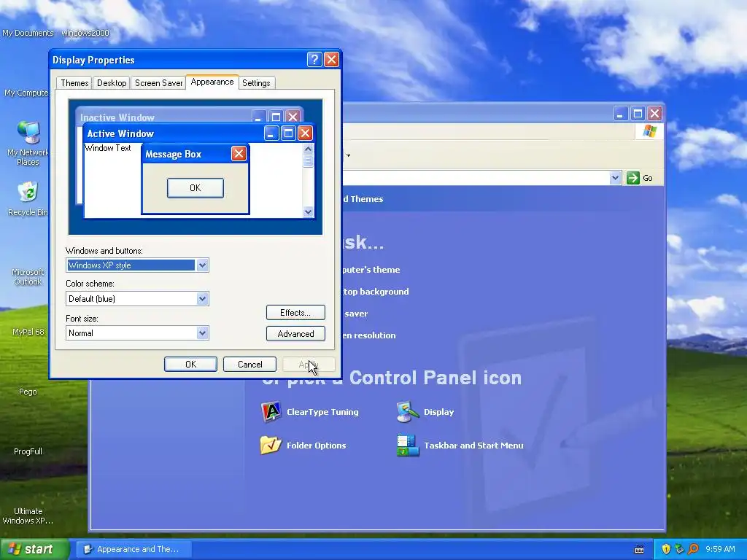This screenshot has height=560, width=747.
Task: Expand the Color scheme dropdown
Action: click(x=203, y=298)
